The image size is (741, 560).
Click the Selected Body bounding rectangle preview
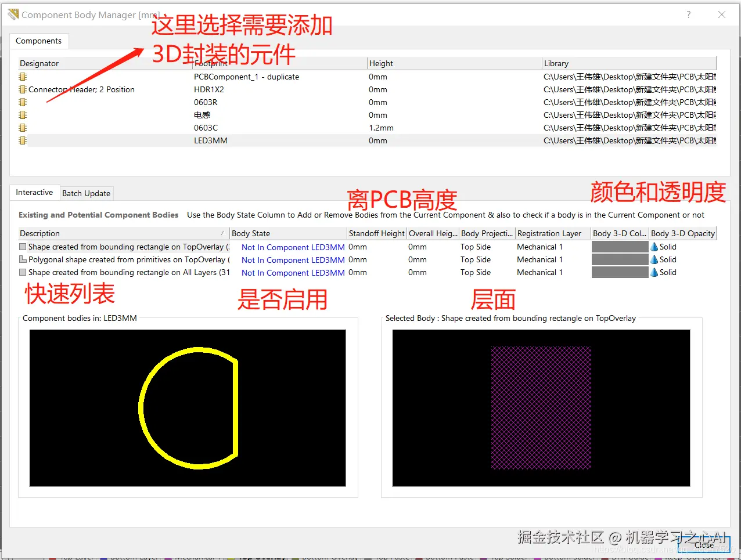click(541, 408)
